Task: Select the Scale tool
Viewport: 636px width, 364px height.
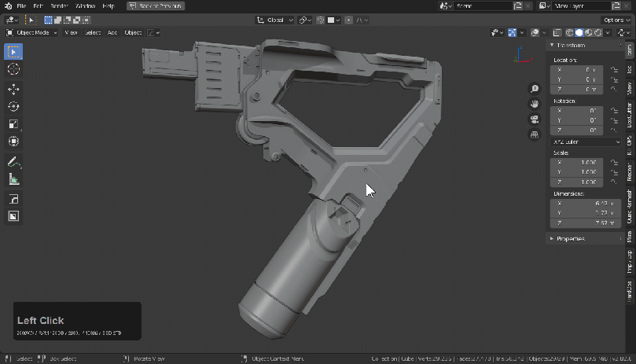Action: [x=13, y=124]
